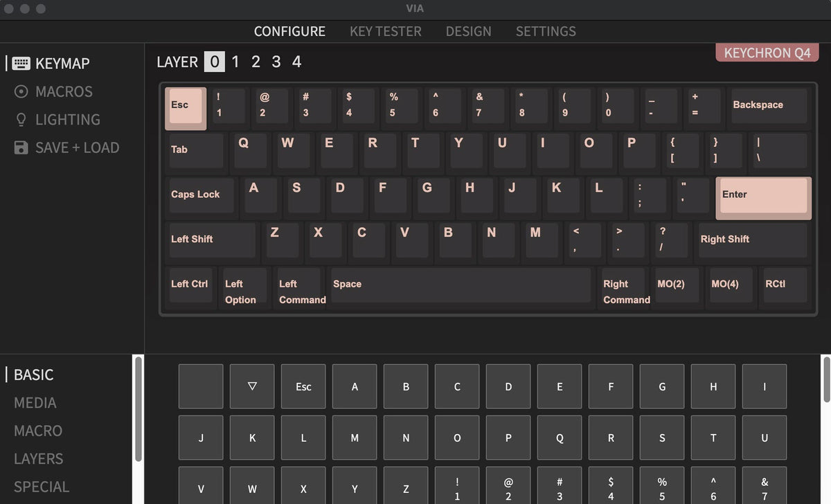
Task: Select the Esc key on the keymap
Action: 184,107
